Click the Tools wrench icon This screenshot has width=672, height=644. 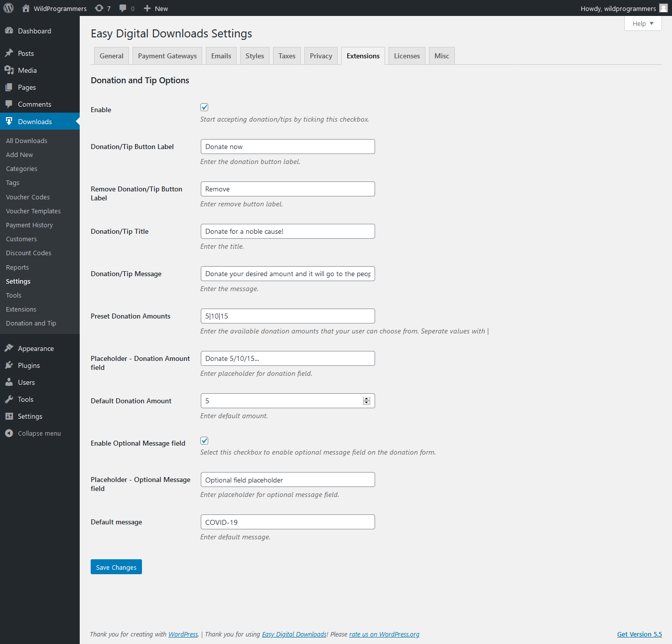(9, 399)
